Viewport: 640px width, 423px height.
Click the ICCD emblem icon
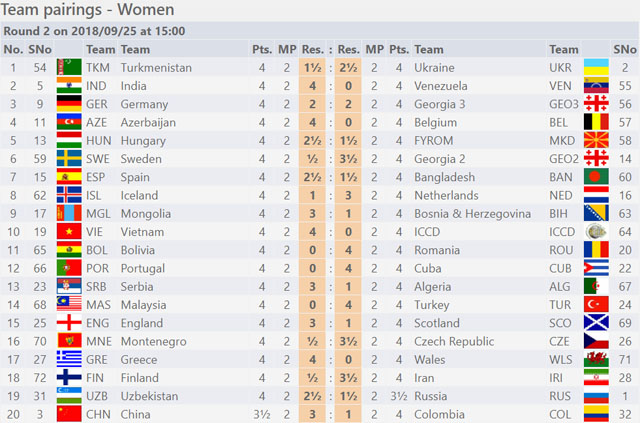click(x=596, y=232)
